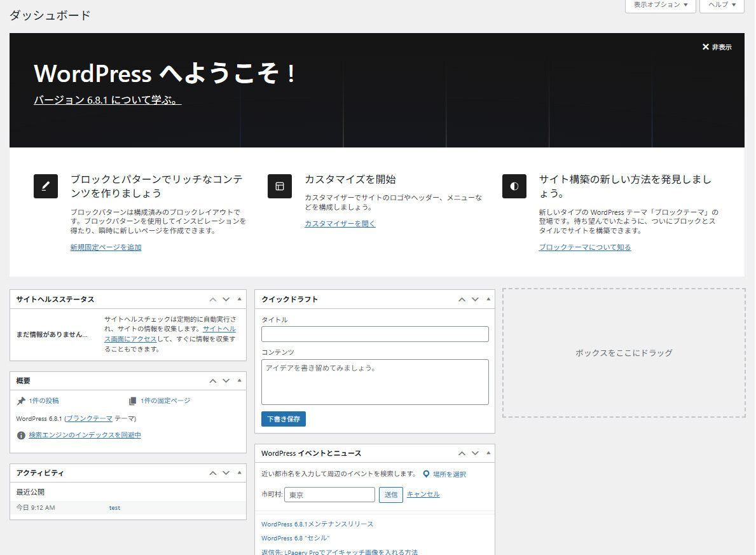
Task: Click the customize layout icon
Action: coord(280,186)
